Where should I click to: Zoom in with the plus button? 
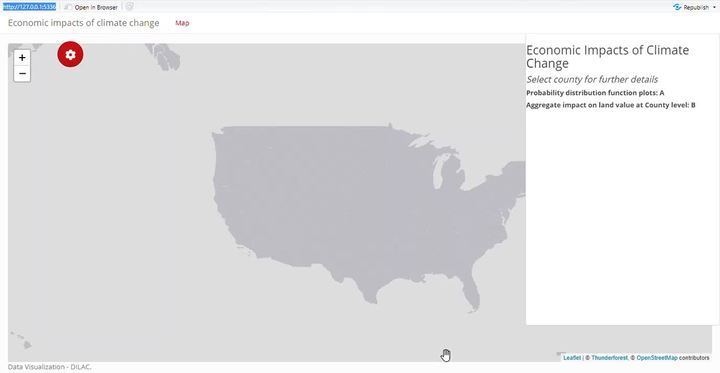pyautogui.click(x=22, y=58)
